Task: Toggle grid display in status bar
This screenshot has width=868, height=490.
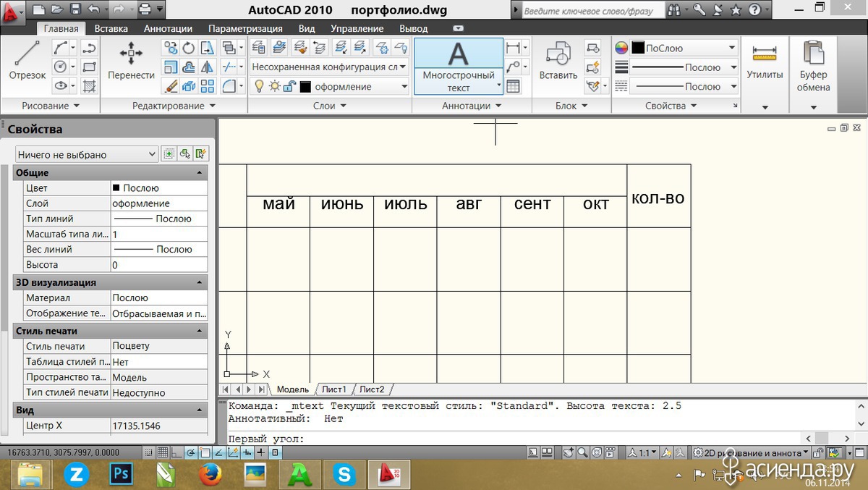Action: 163,453
